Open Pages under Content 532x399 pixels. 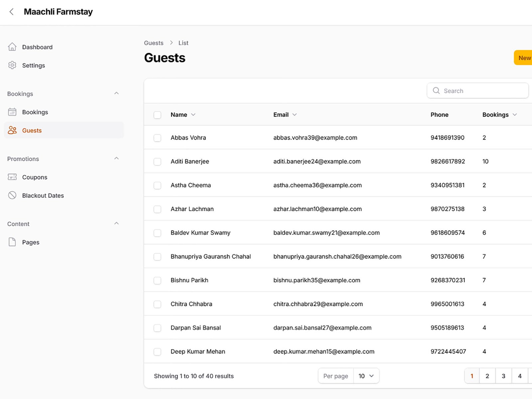click(x=64, y=242)
